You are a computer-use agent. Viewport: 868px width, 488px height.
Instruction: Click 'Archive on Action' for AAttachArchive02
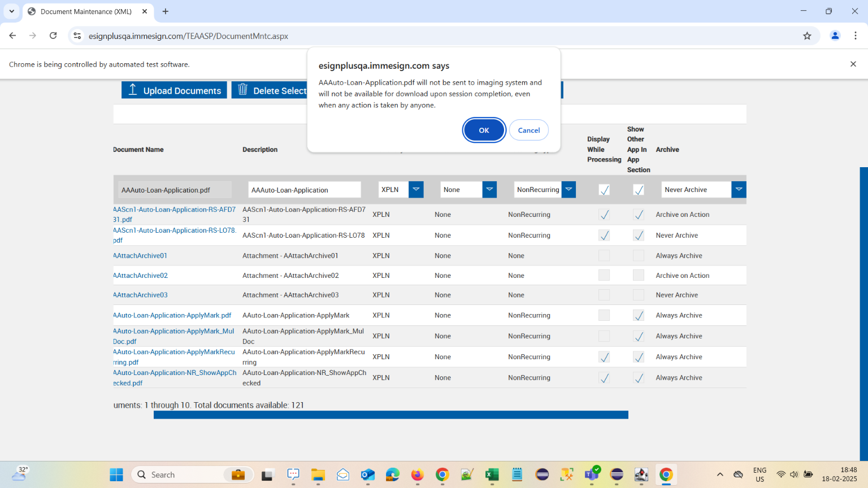683,276
